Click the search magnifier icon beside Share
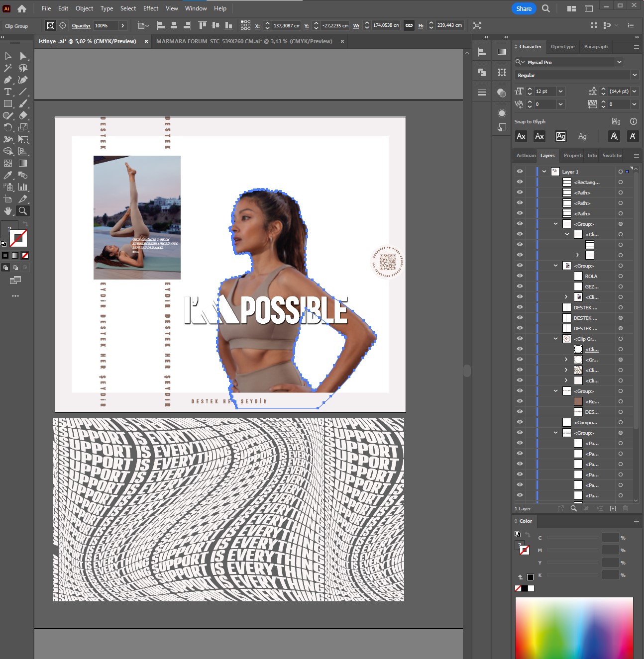This screenshot has width=644, height=659. click(546, 8)
